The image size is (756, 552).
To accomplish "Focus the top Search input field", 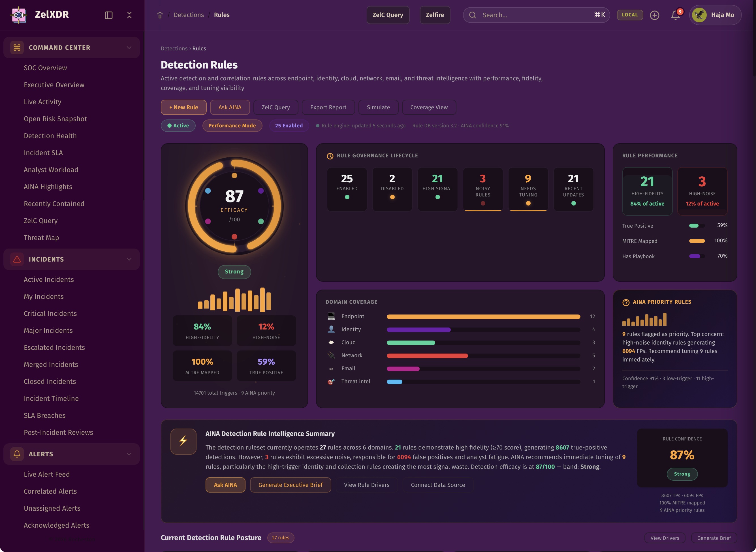I will [535, 15].
